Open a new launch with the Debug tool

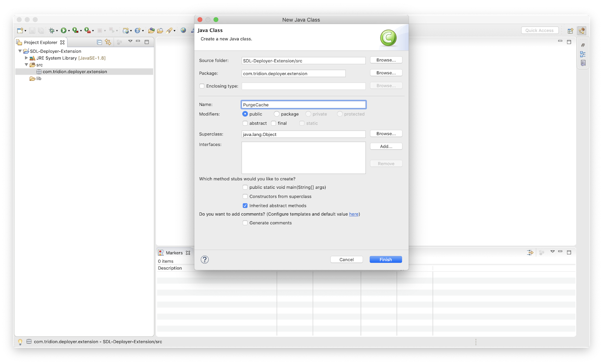[51, 30]
